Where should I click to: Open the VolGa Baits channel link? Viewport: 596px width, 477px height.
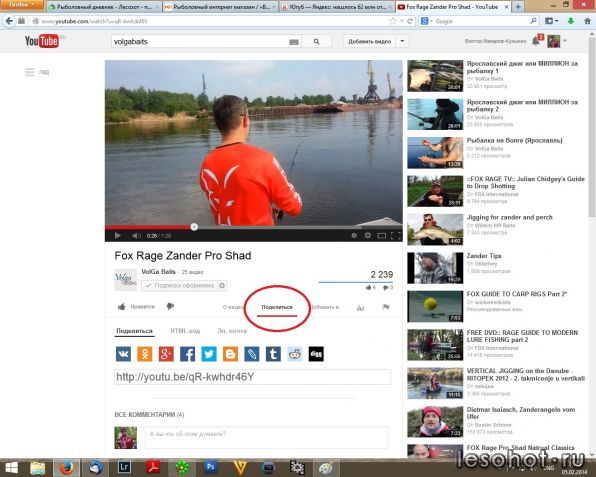click(159, 272)
